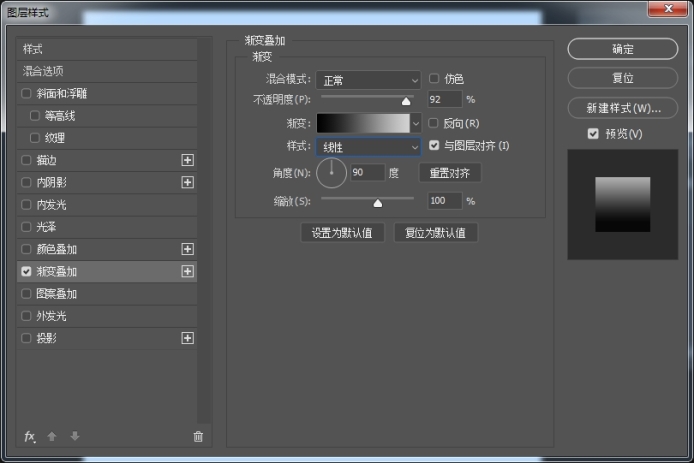The width and height of the screenshot is (694, 463).
Task: Select 外发光 effect row
Action: [107, 316]
